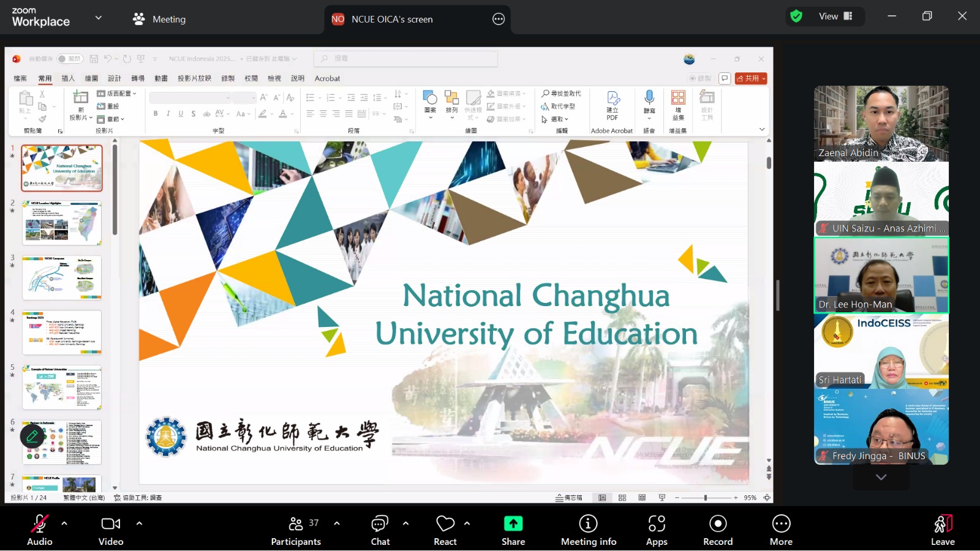Screen dimensions: 980x551
Task: Select the Meeting tab
Action: click(x=160, y=19)
